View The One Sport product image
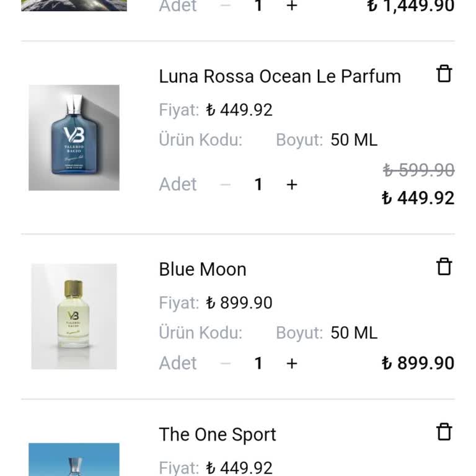The image size is (476, 476). tap(74, 459)
